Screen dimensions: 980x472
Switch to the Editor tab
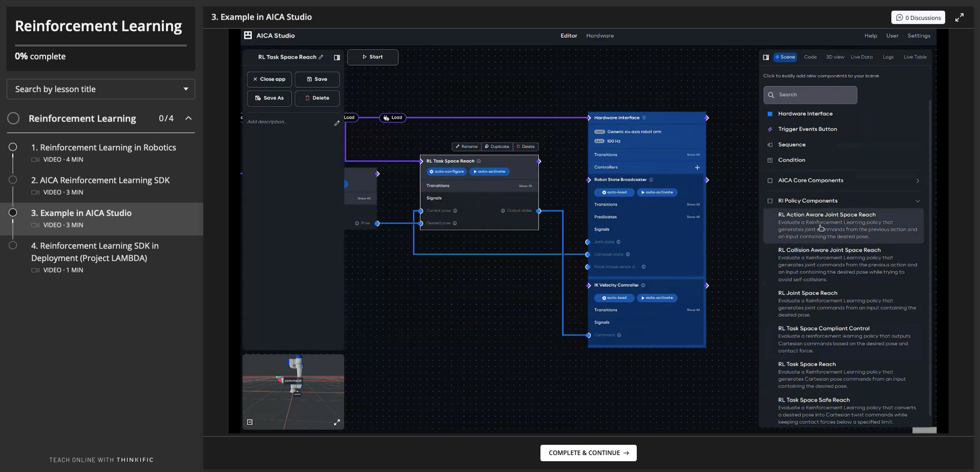pyautogui.click(x=569, y=36)
